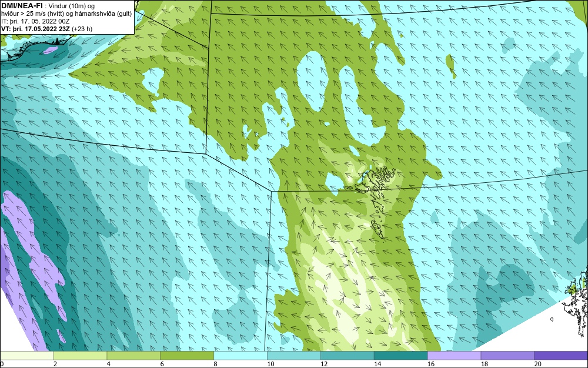Click the 4–6 m/s green legend swatch
588x368 pixels.
[133, 356]
